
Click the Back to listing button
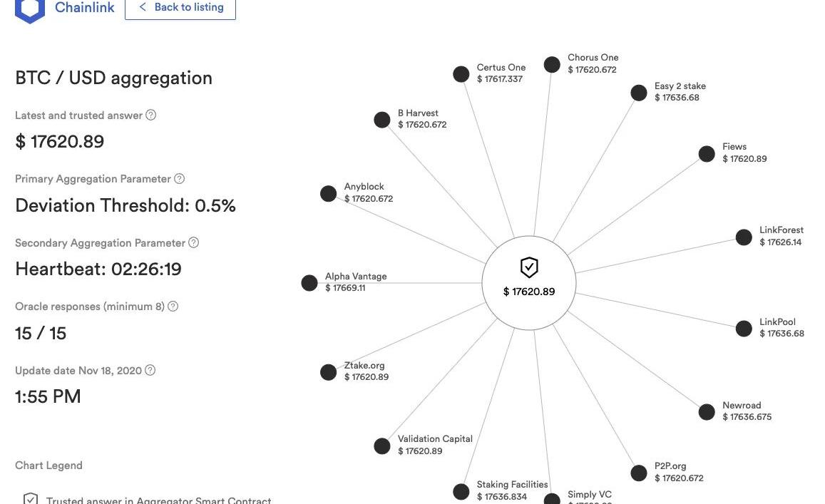point(180,7)
